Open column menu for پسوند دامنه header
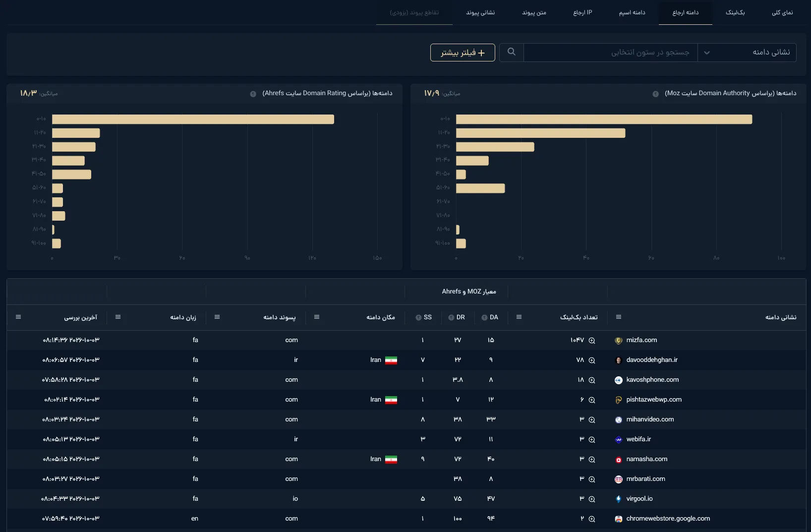Viewport: 811px width, 532px height. click(x=217, y=317)
